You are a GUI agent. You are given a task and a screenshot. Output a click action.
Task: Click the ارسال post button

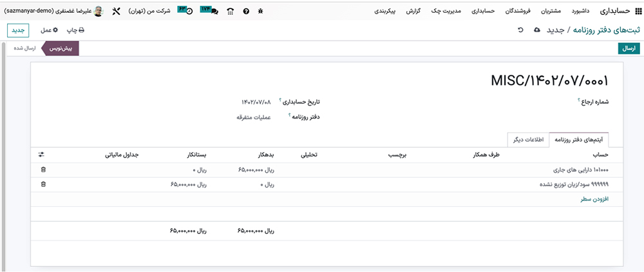tap(628, 48)
